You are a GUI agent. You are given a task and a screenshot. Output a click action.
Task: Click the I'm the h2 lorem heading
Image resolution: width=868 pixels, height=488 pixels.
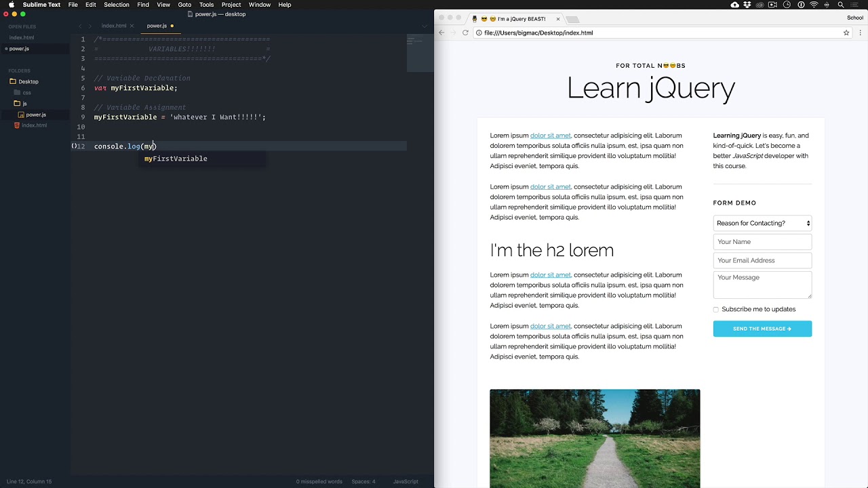coord(551,250)
